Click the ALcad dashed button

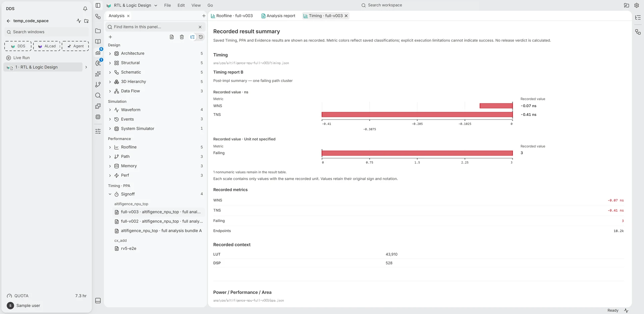pyautogui.click(x=47, y=46)
